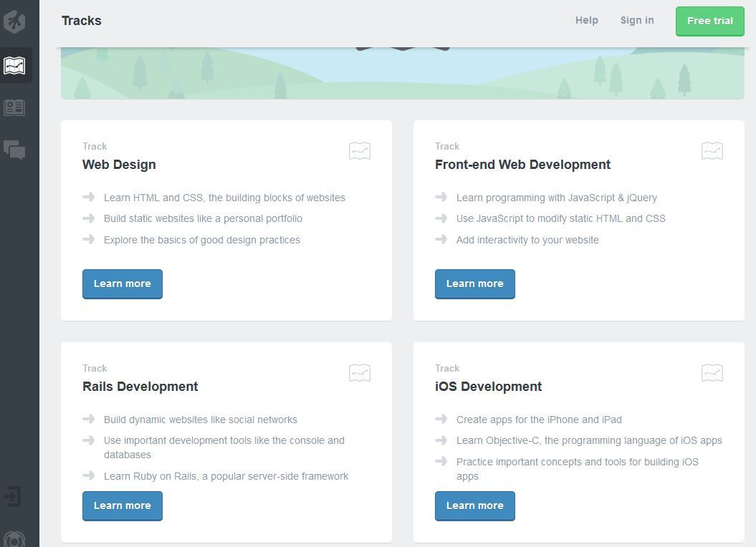Go to Sign in

point(637,20)
